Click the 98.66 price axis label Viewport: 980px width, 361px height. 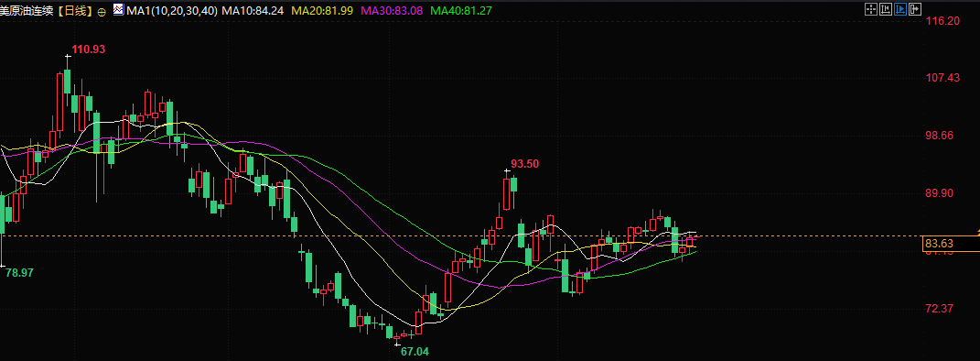[941, 135]
